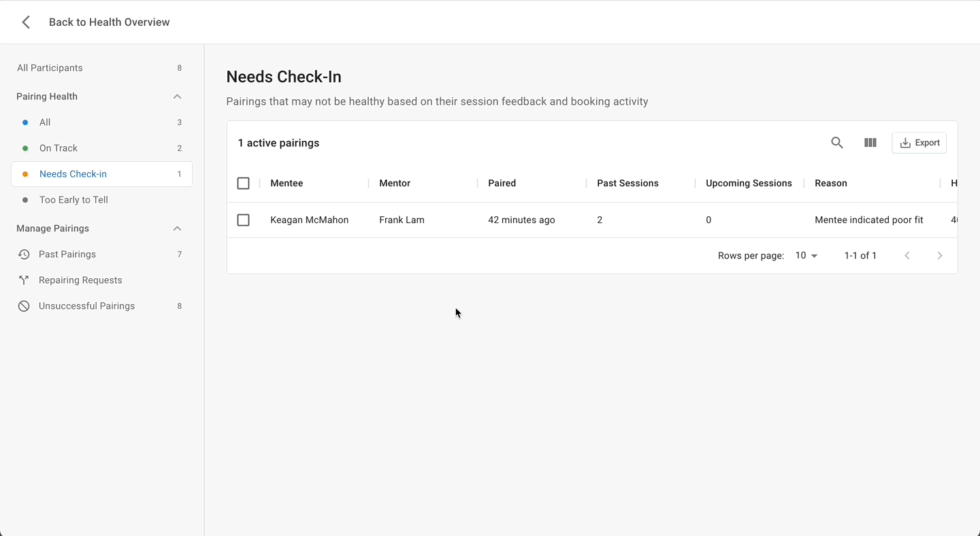Go to previous page arrow
The height and width of the screenshot is (536, 980).
pyautogui.click(x=907, y=256)
